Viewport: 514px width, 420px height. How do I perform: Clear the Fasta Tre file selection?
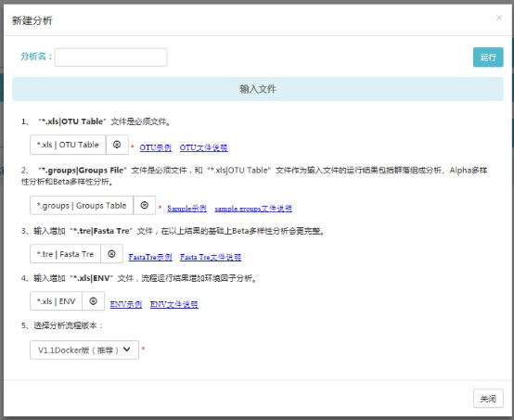pos(111,254)
